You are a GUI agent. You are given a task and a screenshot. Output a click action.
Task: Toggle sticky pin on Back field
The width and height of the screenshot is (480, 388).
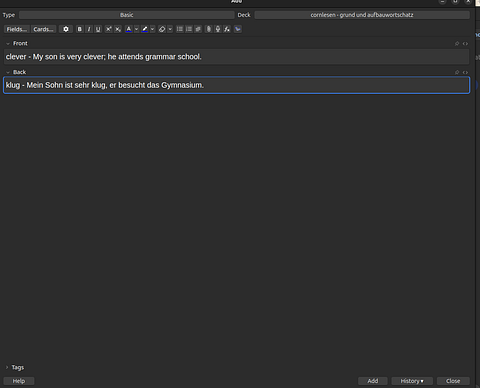457,72
